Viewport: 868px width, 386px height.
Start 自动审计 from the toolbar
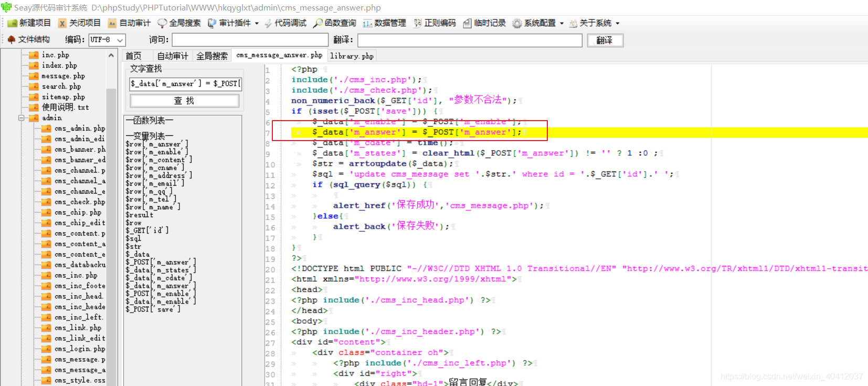pyautogui.click(x=129, y=23)
